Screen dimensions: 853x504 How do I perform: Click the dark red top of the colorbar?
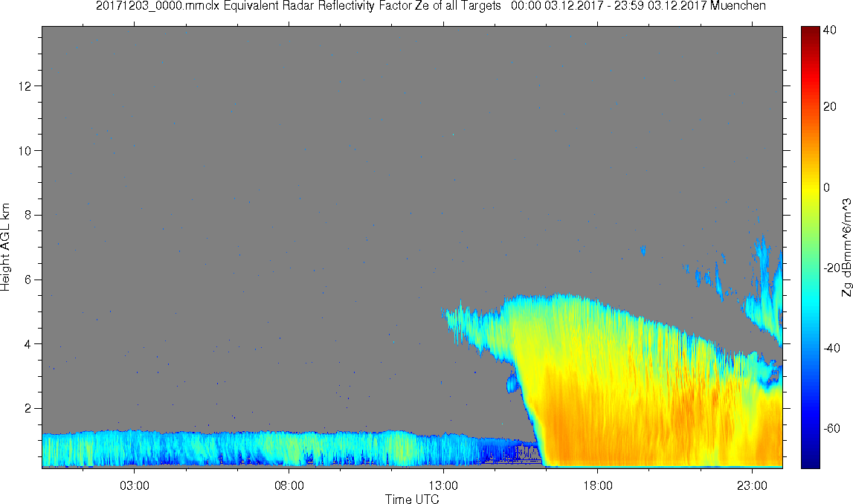coord(810,33)
